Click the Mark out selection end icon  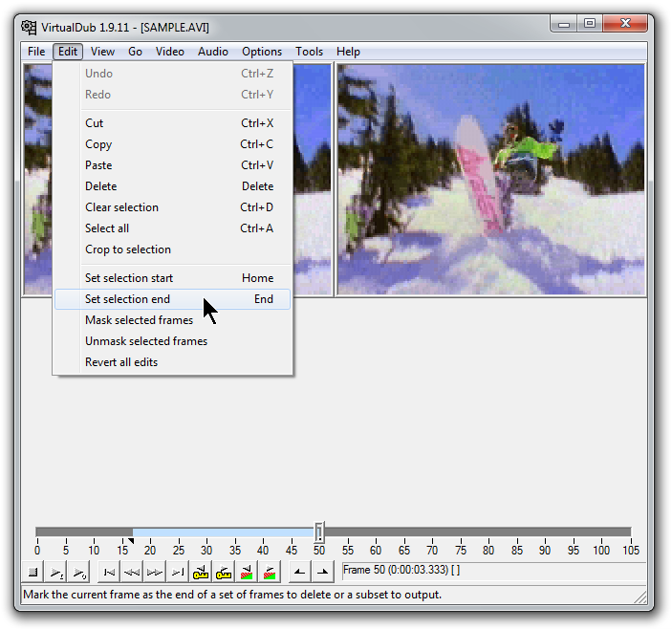click(323, 573)
